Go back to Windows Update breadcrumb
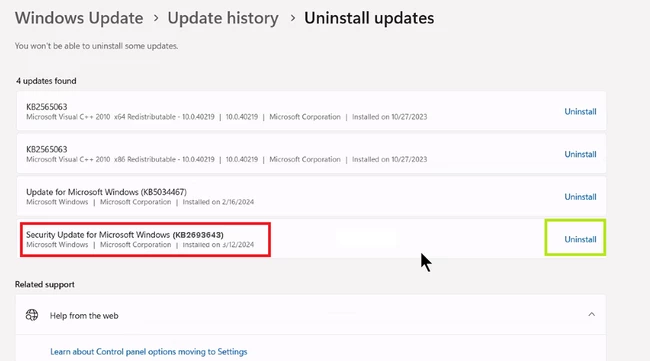The height and width of the screenshot is (361, 650). coord(79,18)
